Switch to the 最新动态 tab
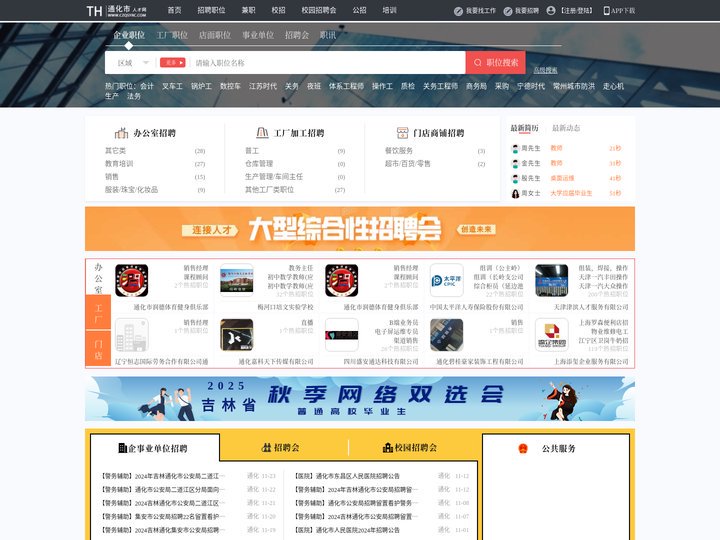Viewport: 720px width, 540px height. tap(566, 128)
